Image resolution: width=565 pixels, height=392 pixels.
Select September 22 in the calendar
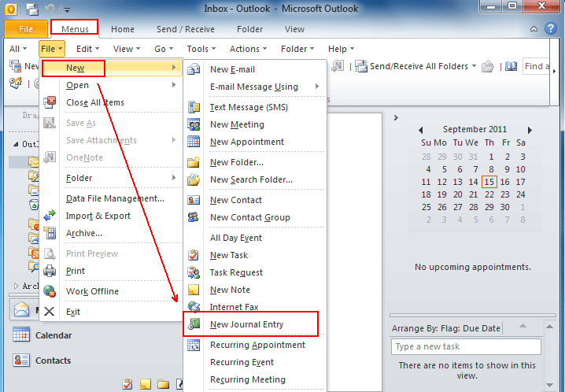489,194
